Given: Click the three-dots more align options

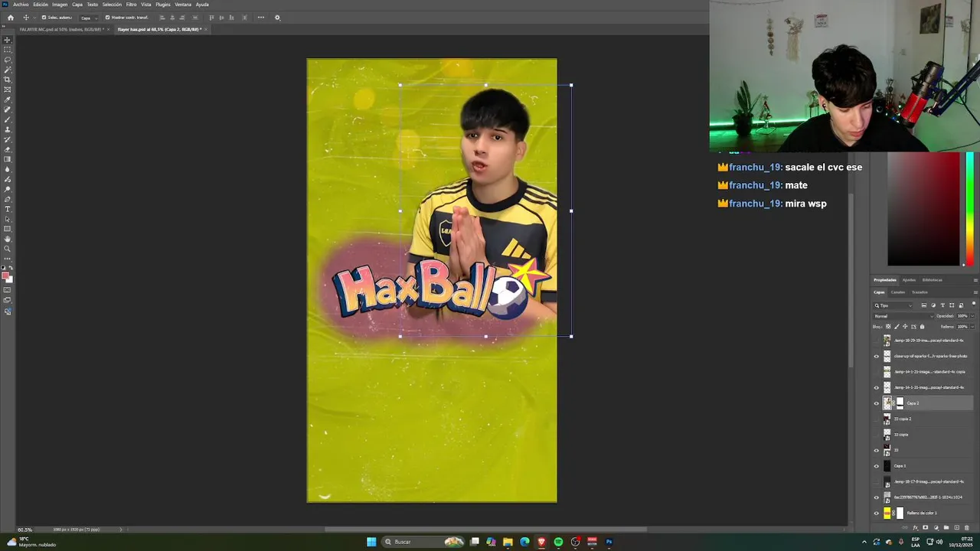Looking at the screenshot, I should (261, 18).
